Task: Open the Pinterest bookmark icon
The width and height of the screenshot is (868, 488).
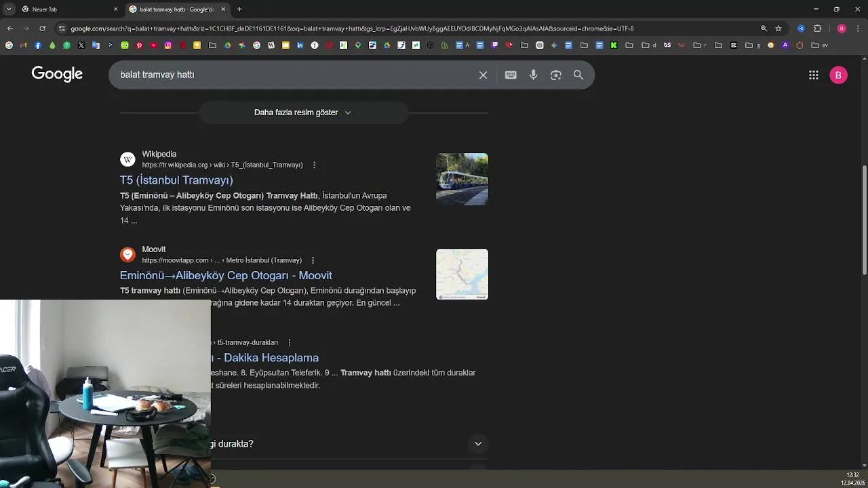Action: [x=139, y=45]
